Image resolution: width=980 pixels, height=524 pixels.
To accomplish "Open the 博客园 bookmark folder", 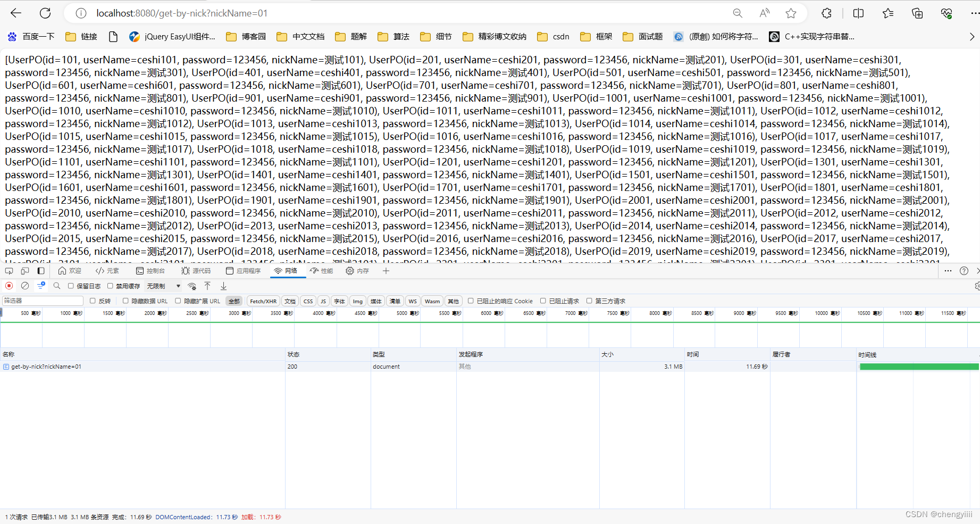I will pos(246,37).
